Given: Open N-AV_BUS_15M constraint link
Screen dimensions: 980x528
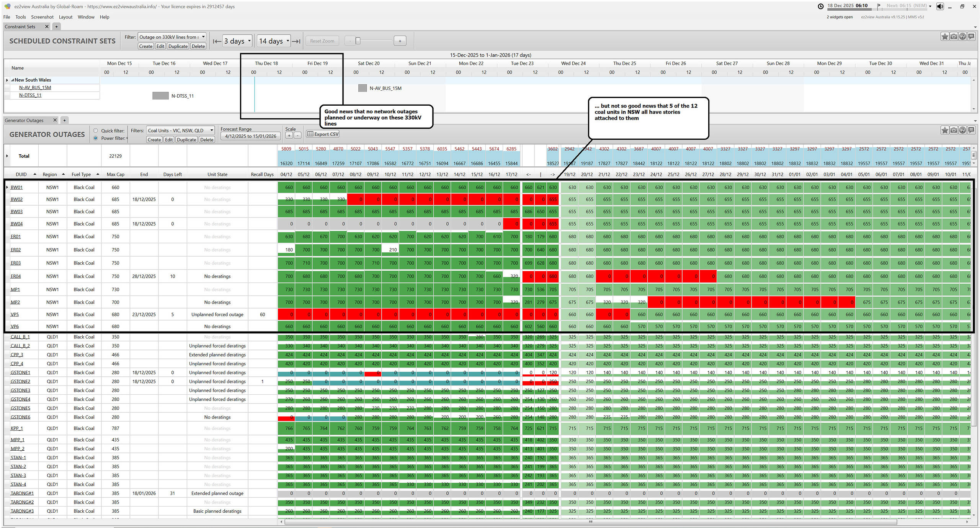Looking at the screenshot, I should pos(35,88).
